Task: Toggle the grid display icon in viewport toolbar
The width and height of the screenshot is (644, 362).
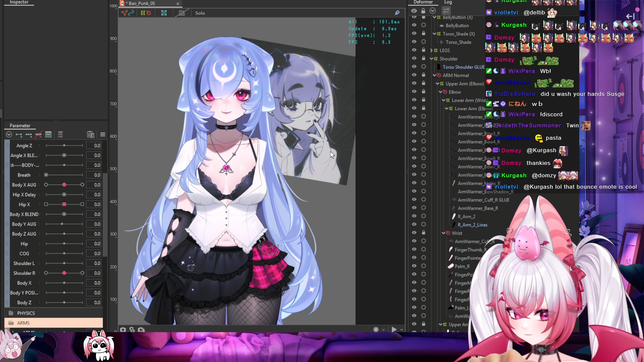Action: tap(182, 13)
